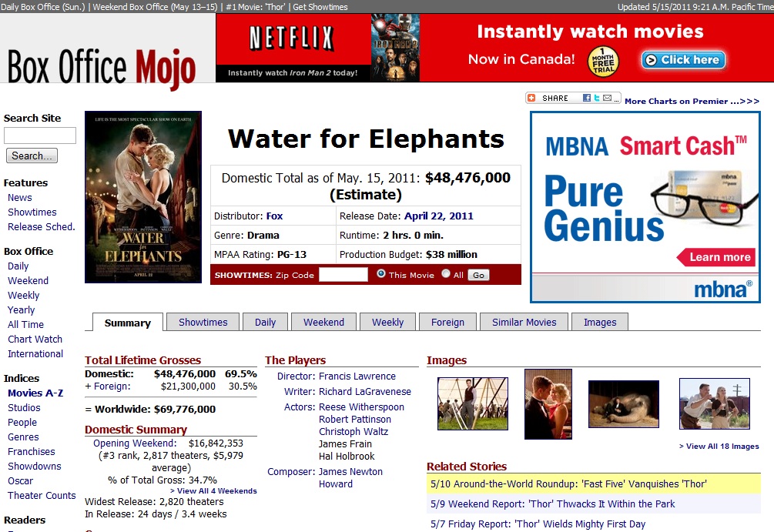Click the Zip Code input field
The image size is (774, 532).
tap(343, 275)
